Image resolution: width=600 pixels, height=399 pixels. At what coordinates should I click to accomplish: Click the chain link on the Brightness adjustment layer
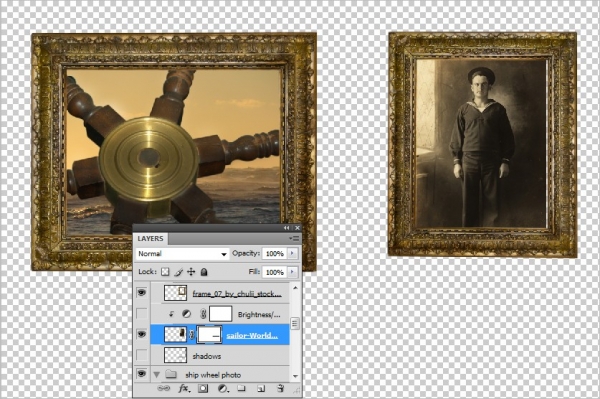pyautogui.click(x=203, y=314)
